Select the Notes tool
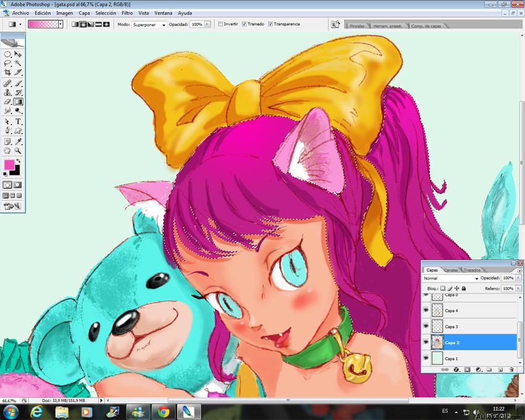This screenshot has width=525, height=420. [x=7, y=141]
